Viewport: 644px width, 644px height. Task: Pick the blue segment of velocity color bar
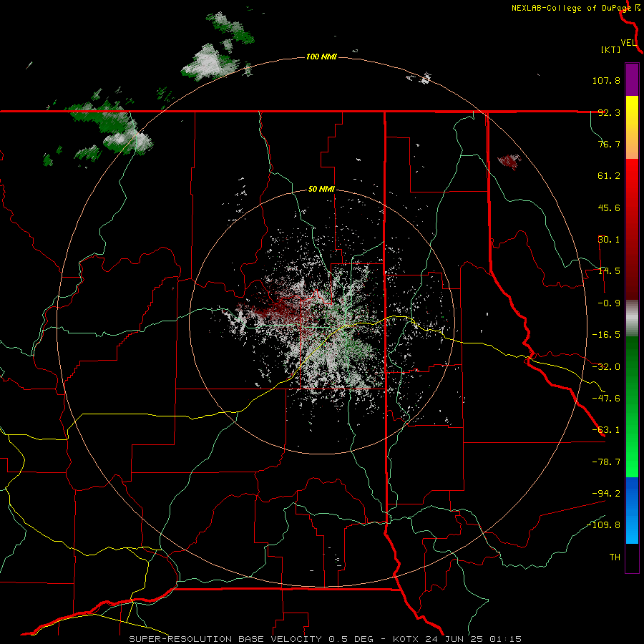[632, 510]
